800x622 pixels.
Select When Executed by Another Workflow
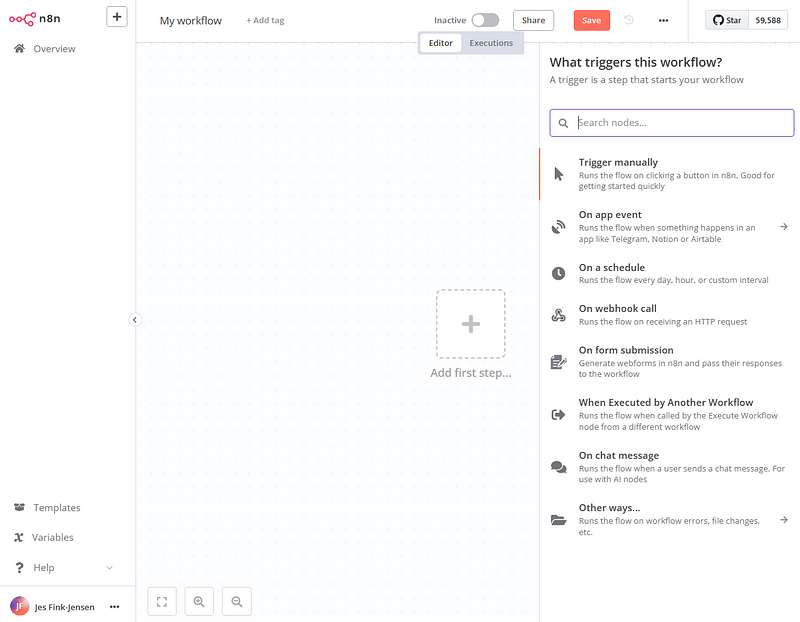(669, 414)
